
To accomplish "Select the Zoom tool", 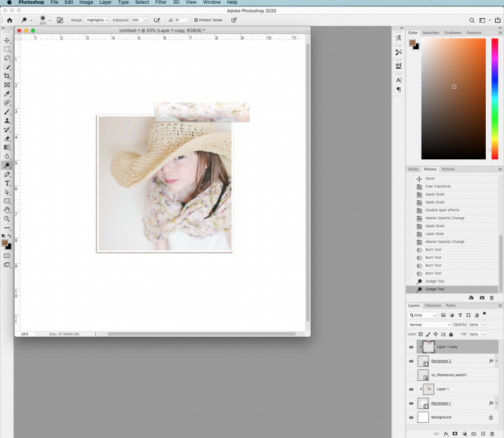I will [x=7, y=219].
